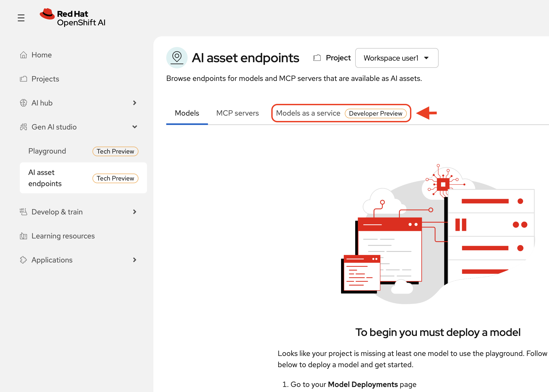This screenshot has height=392, width=549.
Task: Click the Develop & train icon
Action: [x=24, y=212]
